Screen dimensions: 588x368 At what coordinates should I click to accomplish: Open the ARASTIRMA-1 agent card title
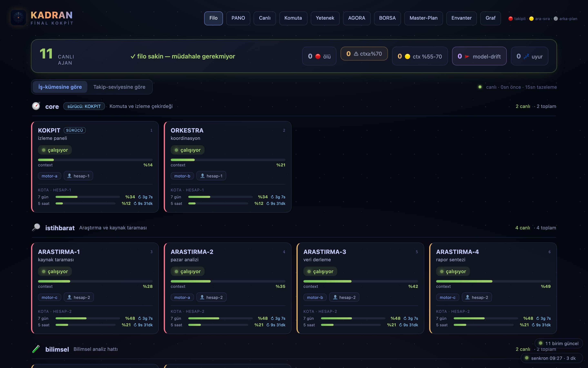(59, 252)
